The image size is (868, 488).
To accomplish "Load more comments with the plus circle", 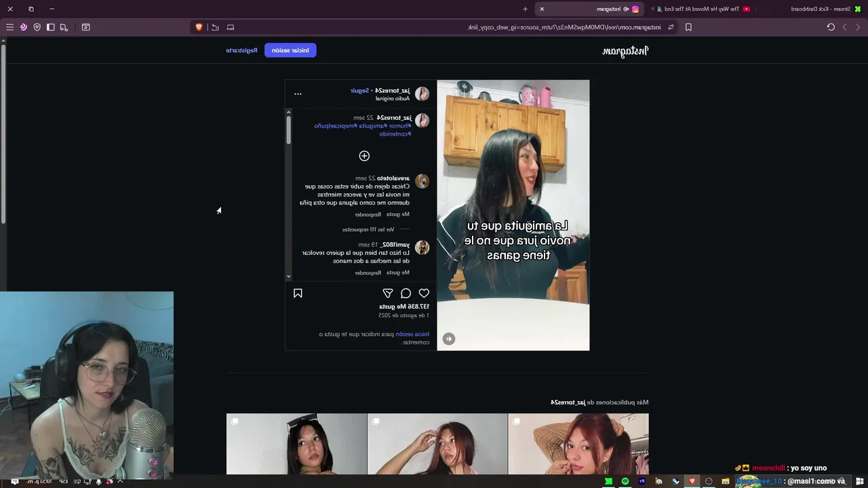I will pos(364,156).
